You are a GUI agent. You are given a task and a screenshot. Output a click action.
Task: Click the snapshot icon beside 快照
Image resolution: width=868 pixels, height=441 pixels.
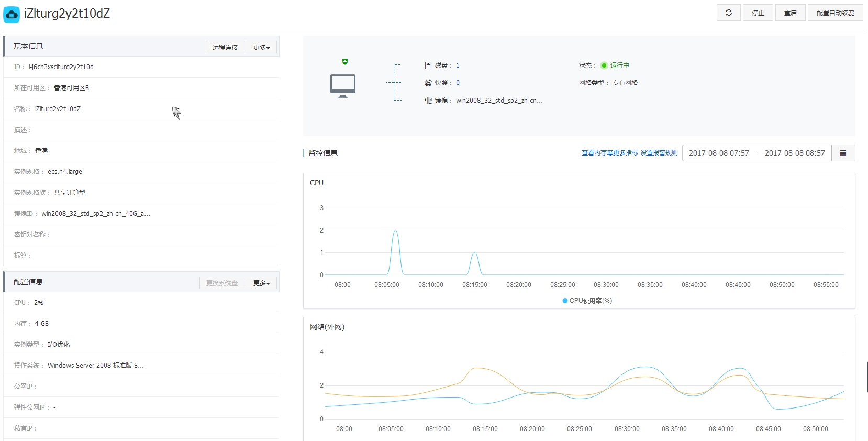428,83
